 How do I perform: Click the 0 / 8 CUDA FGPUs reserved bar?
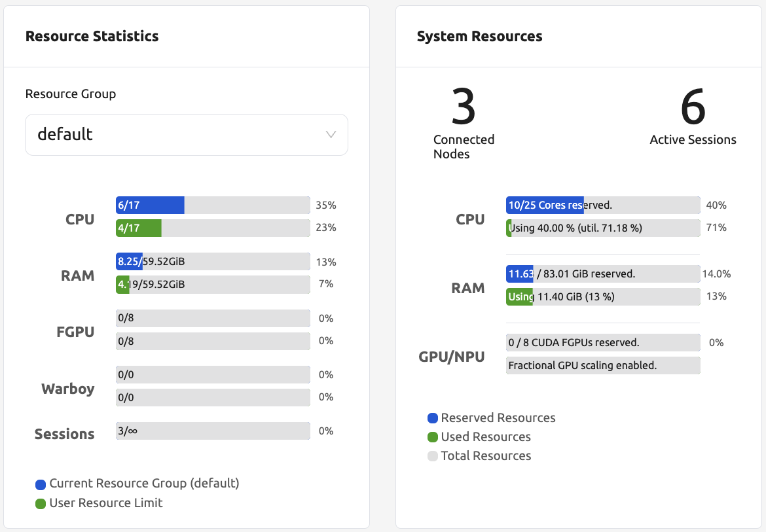[602, 342]
